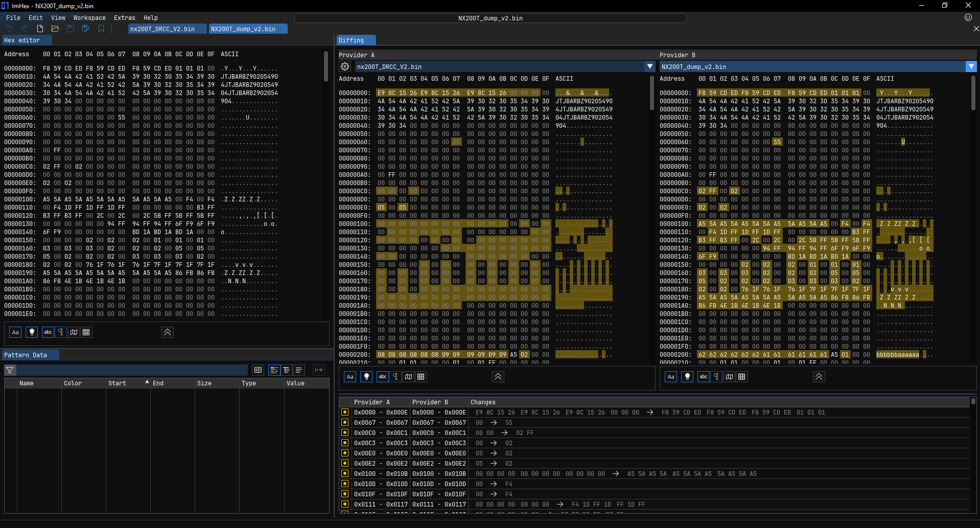Sort Pattern Data by Start column header
980x528 pixels.
pos(118,383)
